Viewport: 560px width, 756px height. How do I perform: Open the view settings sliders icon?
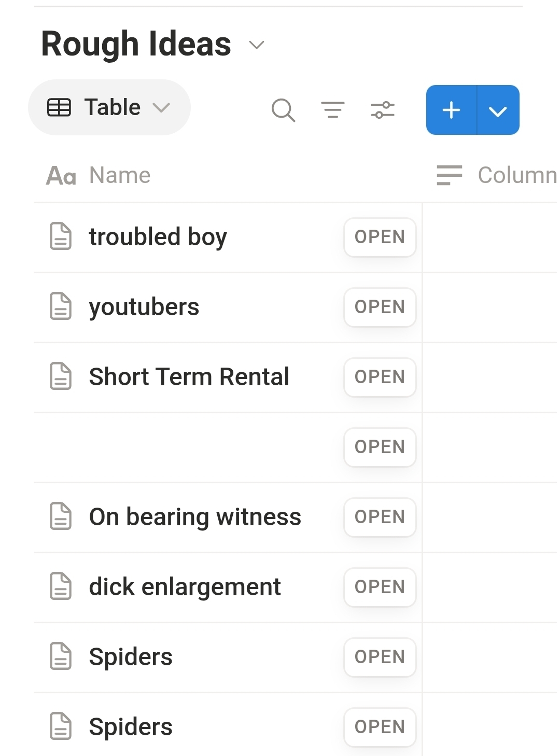(383, 110)
